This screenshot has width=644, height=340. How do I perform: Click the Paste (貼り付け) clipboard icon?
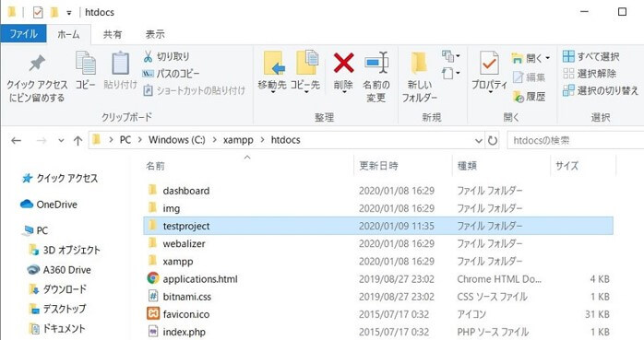click(x=120, y=64)
